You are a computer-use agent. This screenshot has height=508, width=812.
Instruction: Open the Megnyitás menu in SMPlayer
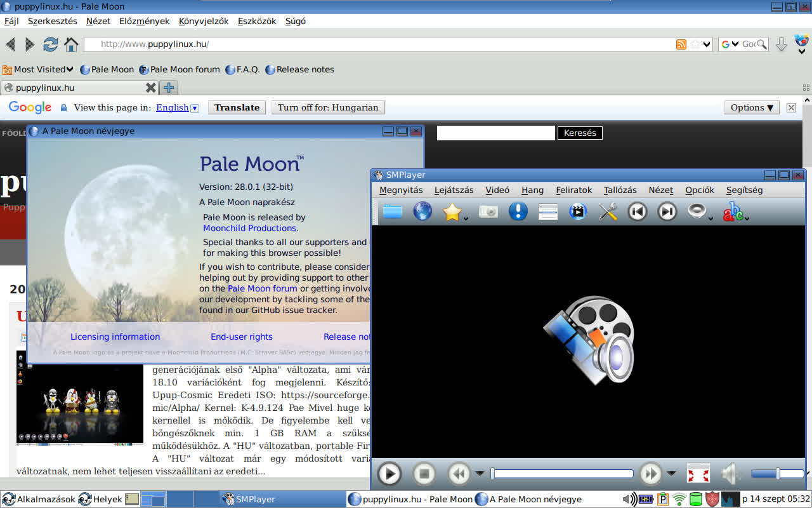point(401,190)
